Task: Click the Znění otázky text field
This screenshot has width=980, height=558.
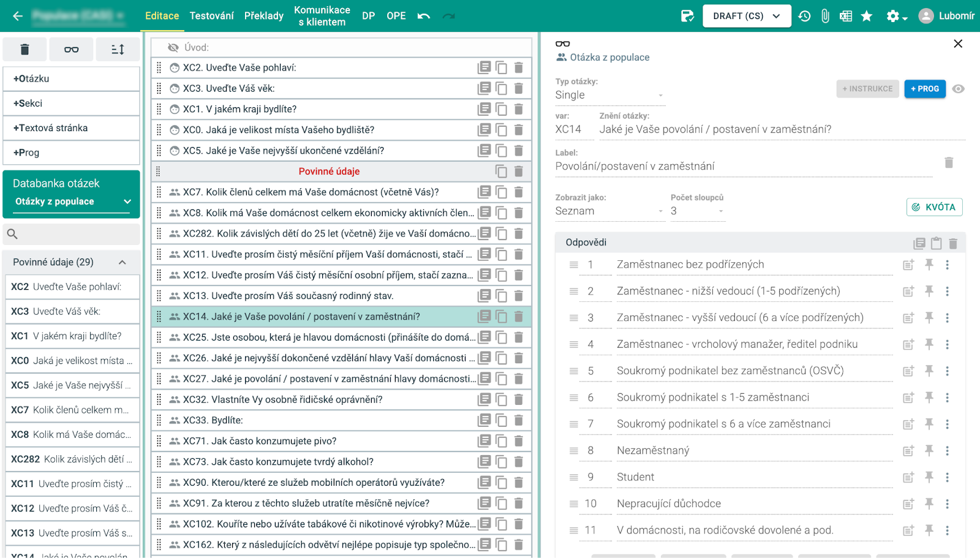Action: [x=781, y=129]
